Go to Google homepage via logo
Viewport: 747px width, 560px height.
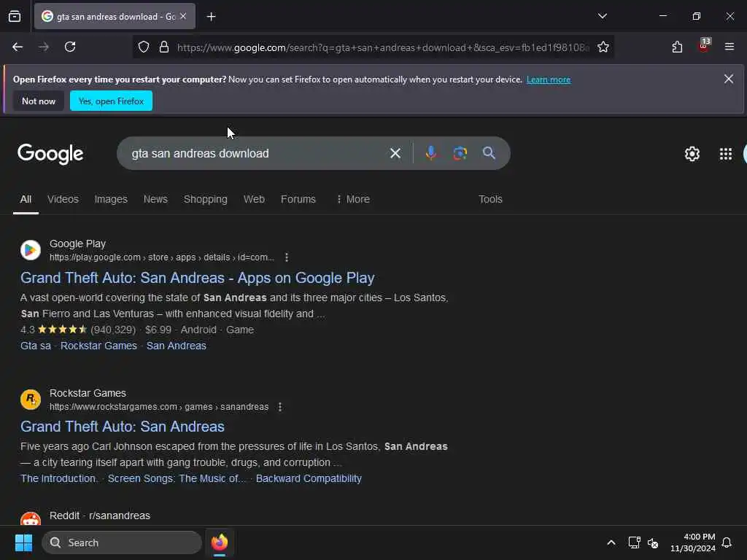pyautogui.click(x=50, y=153)
